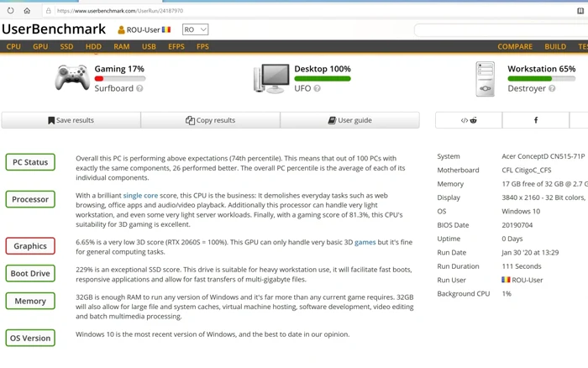Open help icon next to Surfboard
588x368 pixels.
[139, 88]
